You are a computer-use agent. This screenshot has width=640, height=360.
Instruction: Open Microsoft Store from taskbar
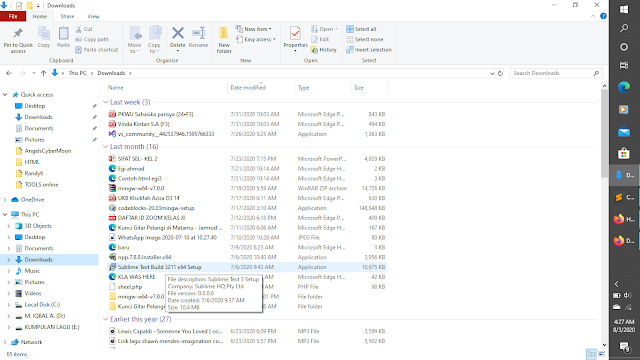tap(624, 153)
